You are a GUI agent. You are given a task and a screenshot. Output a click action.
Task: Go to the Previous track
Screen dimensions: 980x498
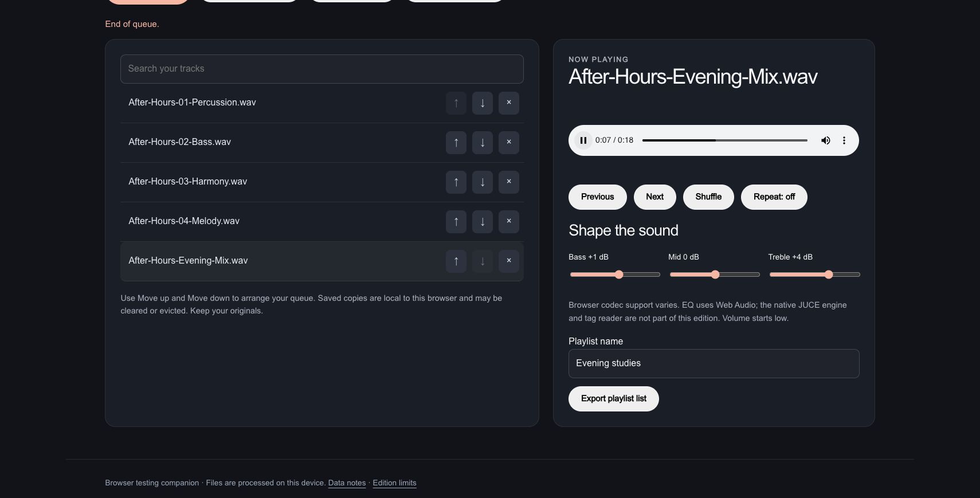598,197
